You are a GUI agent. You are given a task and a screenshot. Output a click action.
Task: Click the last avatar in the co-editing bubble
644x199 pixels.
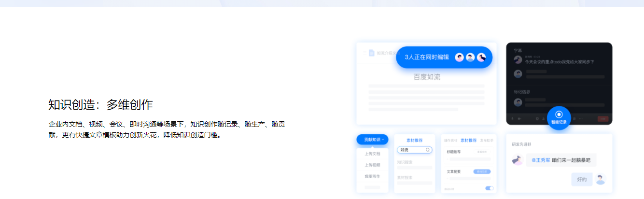pyautogui.click(x=481, y=57)
